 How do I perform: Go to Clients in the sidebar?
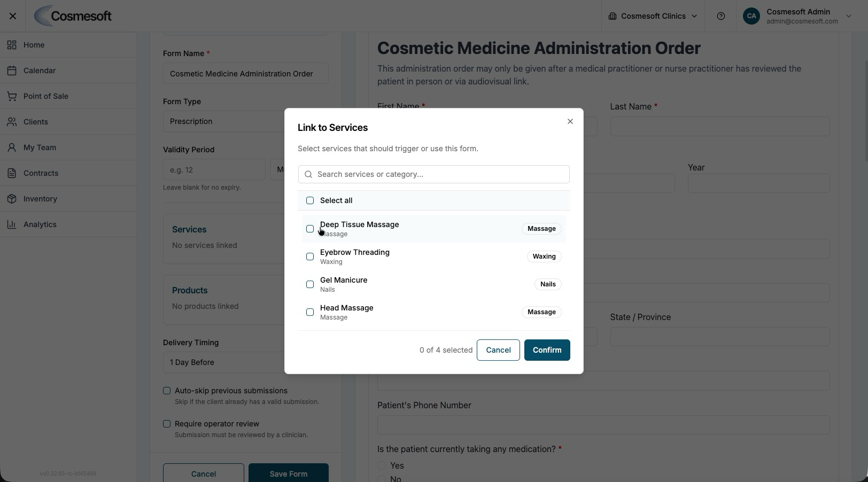[68, 122]
